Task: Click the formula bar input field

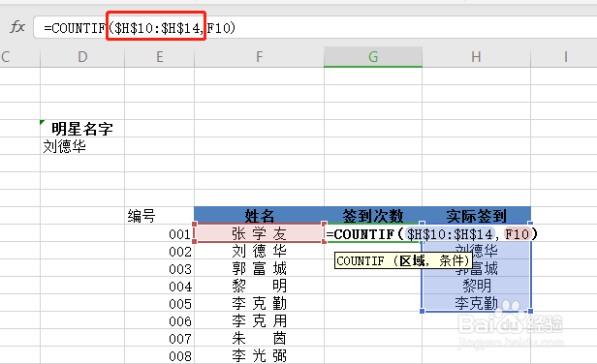Action: [x=315, y=27]
